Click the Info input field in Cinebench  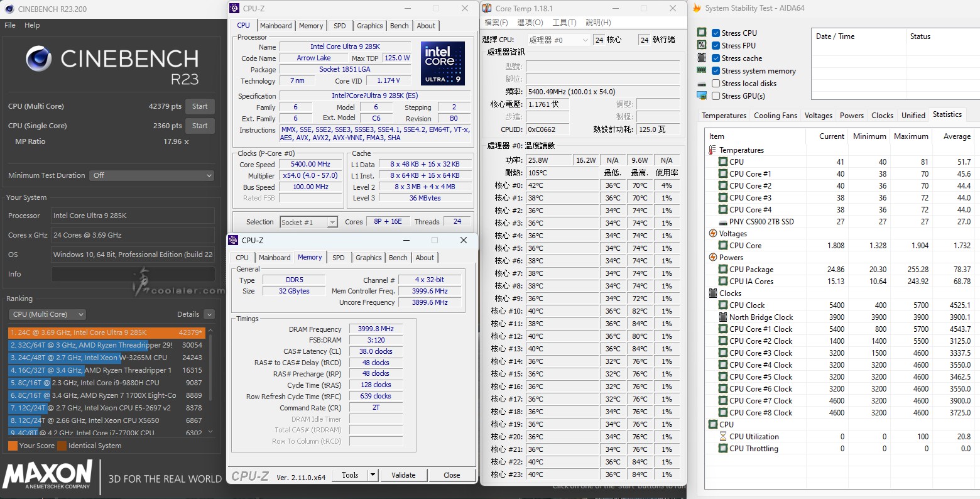(133, 274)
